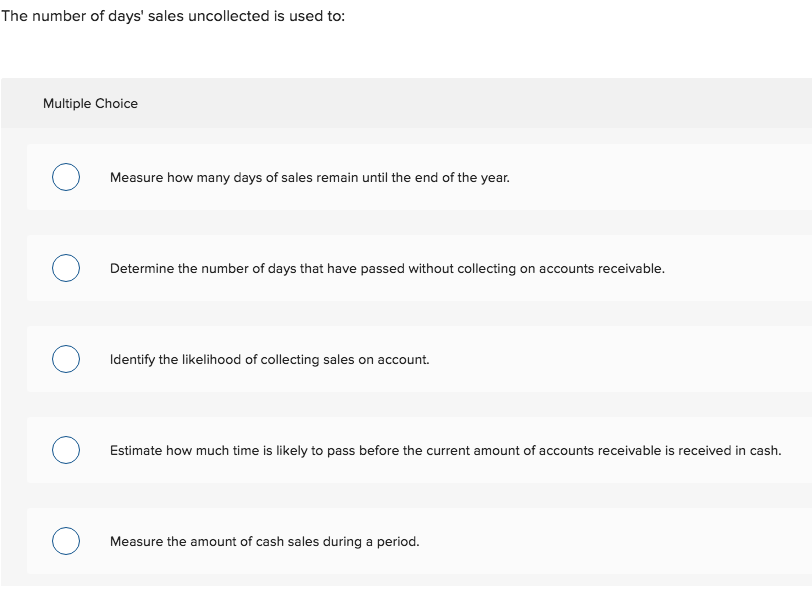Screen dimensions: 812x592
Task: Click the question text about days' sales uncollected
Action: pyautogui.click(x=172, y=16)
